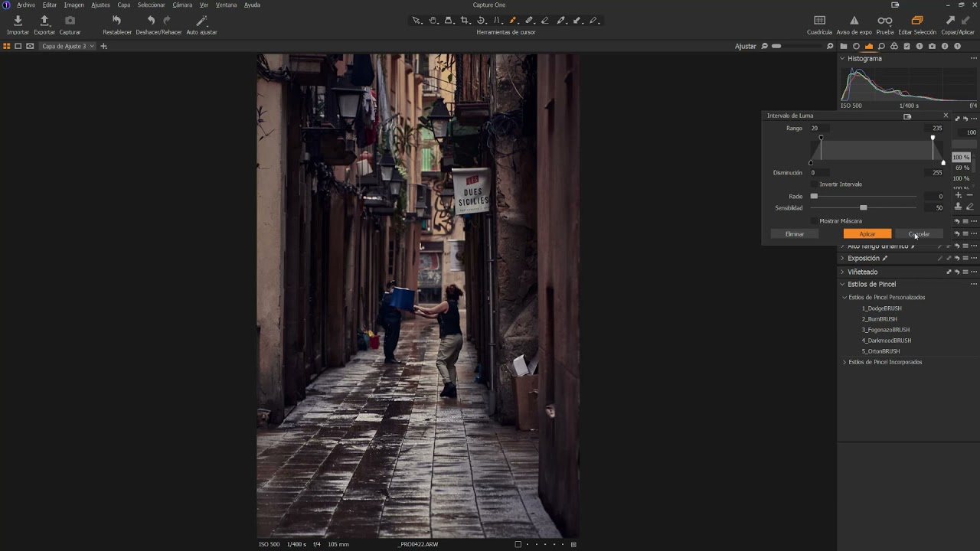Click the Auto ajustar magic wand
This screenshot has height=551, width=980.
point(201,21)
